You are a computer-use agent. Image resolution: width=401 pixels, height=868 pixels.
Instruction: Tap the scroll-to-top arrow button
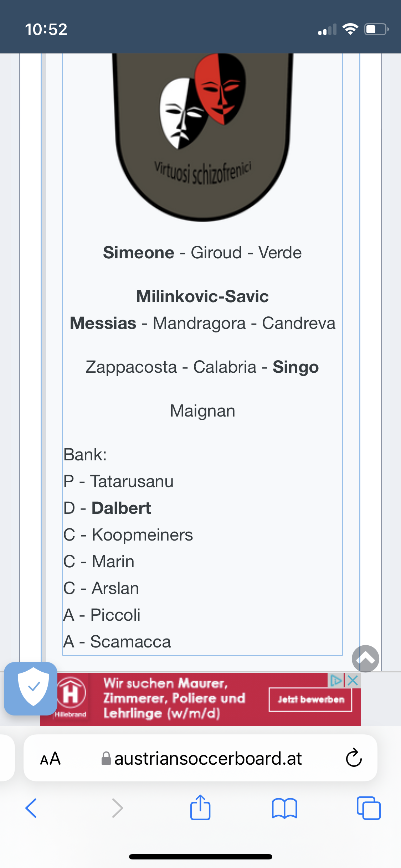pos(365,658)
